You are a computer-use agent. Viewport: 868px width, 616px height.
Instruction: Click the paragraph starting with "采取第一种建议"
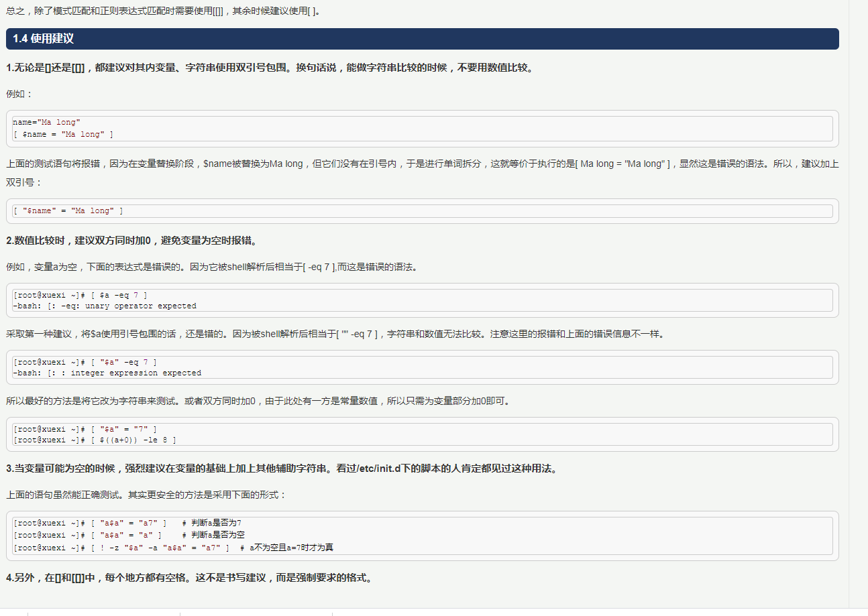(x=334, y=334)
